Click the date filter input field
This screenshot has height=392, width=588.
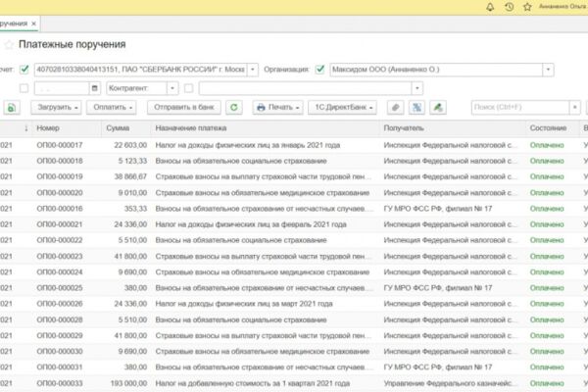coord(62,88)
